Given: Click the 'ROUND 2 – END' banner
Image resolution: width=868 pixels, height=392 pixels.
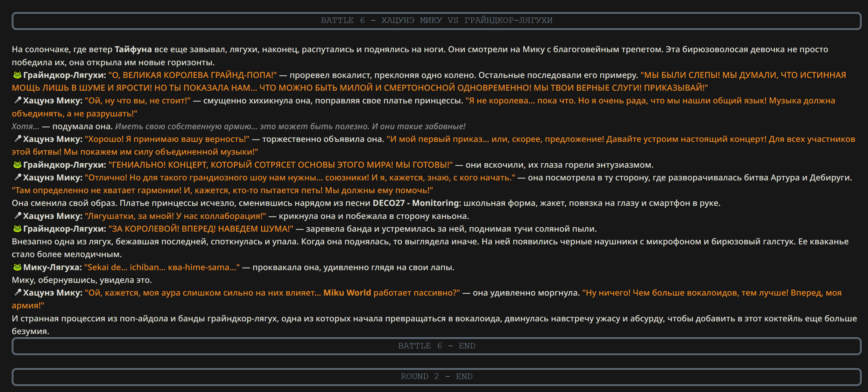Looking at the screenshot, I should (x=436, y=376).
